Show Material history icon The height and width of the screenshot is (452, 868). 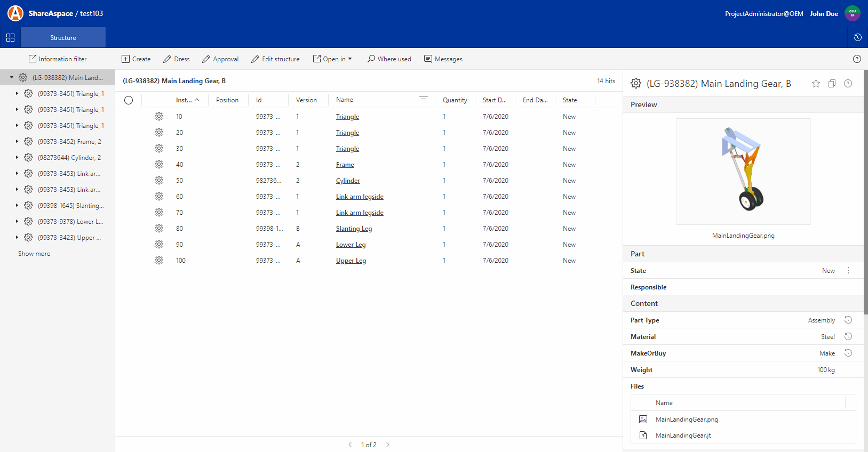click(848, 336)
